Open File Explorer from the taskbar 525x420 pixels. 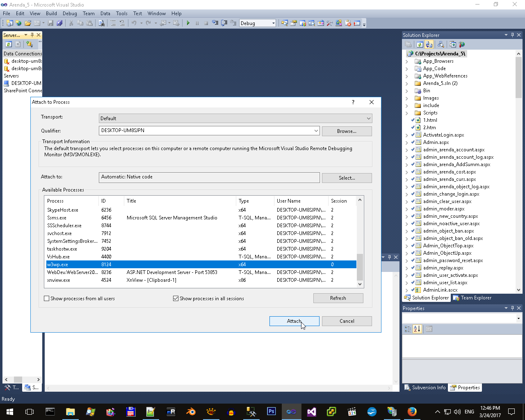click(x=70, y=411)
